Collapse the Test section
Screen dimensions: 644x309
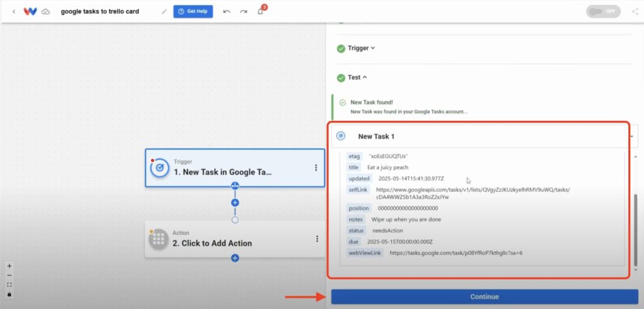(x=357, y=77)
